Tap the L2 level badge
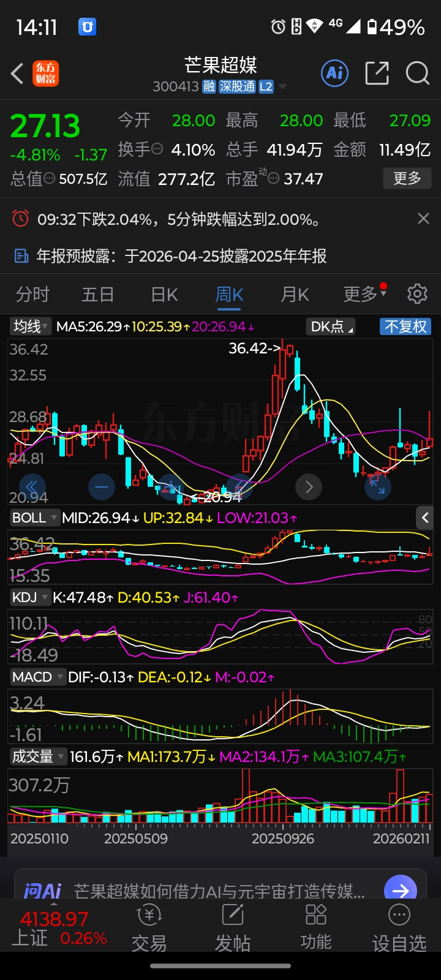441x980 pixels. tap(266, 86)
